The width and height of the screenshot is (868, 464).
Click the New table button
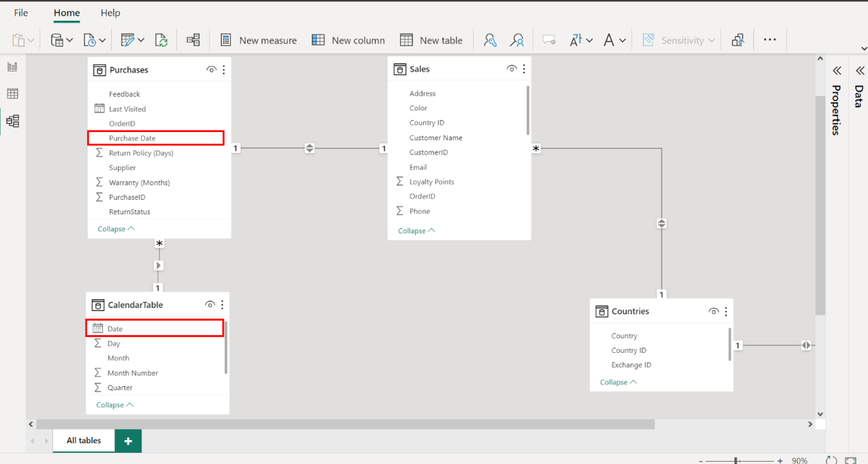[431, 40]
